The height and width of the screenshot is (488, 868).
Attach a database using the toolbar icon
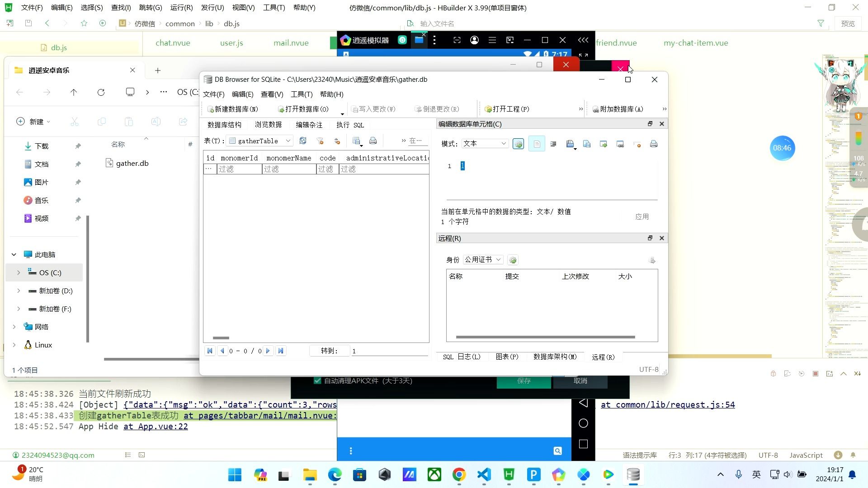pyautogui.click(x=618, y=109)
